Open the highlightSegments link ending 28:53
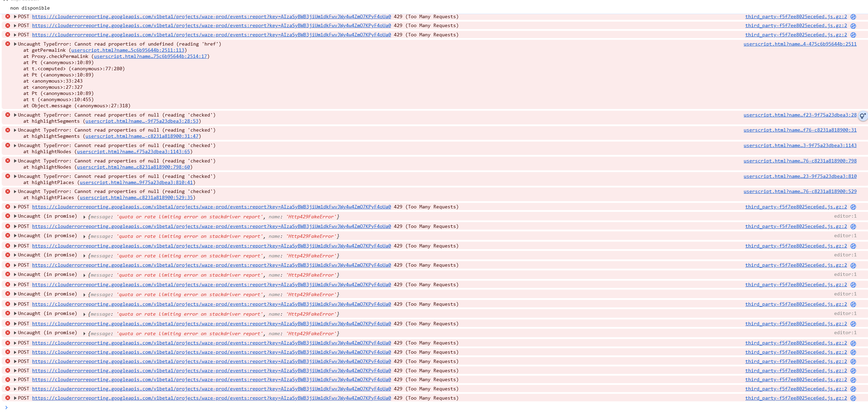 pos(142,121)
